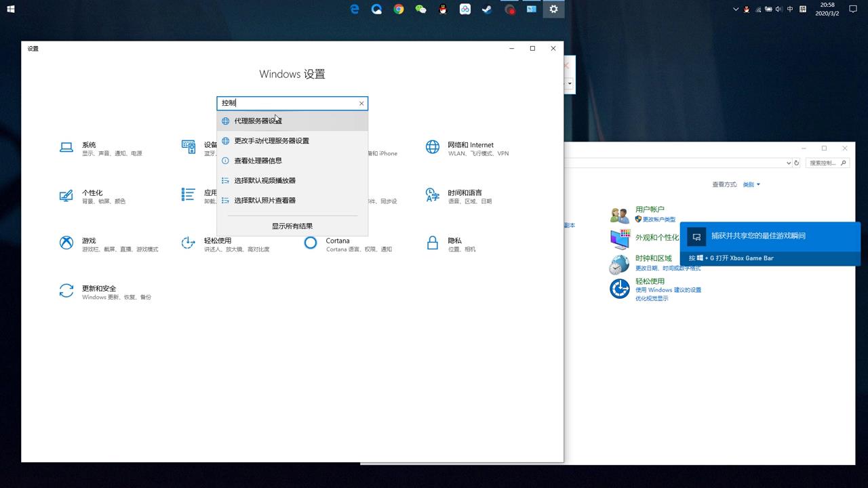Open the 类别 view-by dropdown
868x488 pixels.
(751, 184)
